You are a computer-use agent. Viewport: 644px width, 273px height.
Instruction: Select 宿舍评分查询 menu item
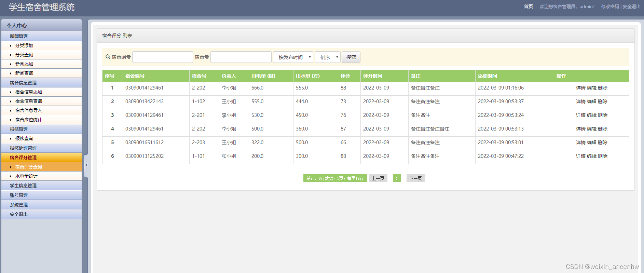(41, 167)
